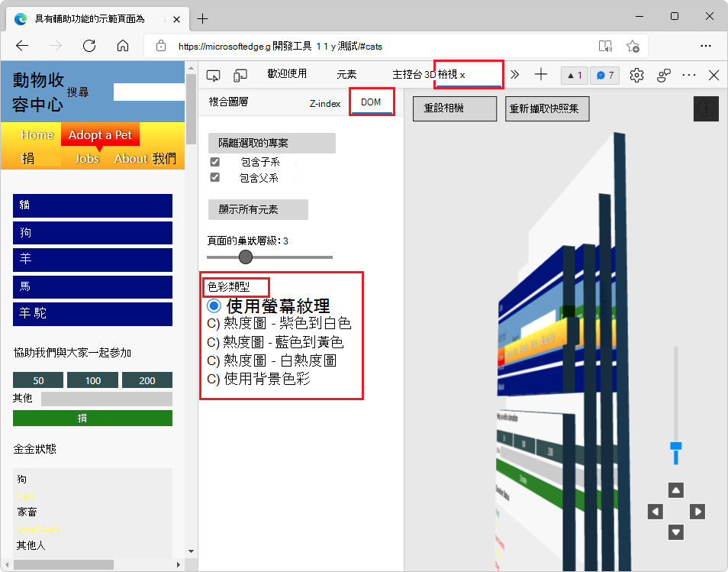Expand the hidden DevTools tabs chevron
The width and height of the screenshot is (728, 572).
point(514,74)
